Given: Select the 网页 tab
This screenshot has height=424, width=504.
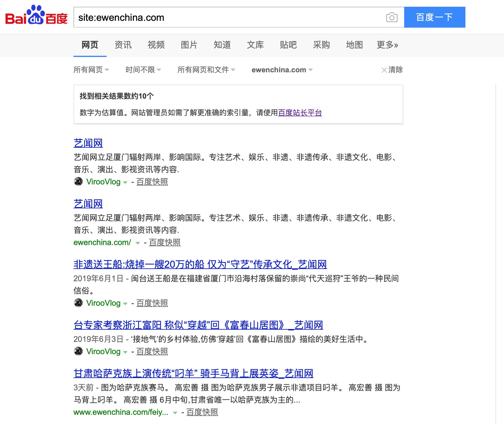Looking at the screenshot, I should [90, 45].
